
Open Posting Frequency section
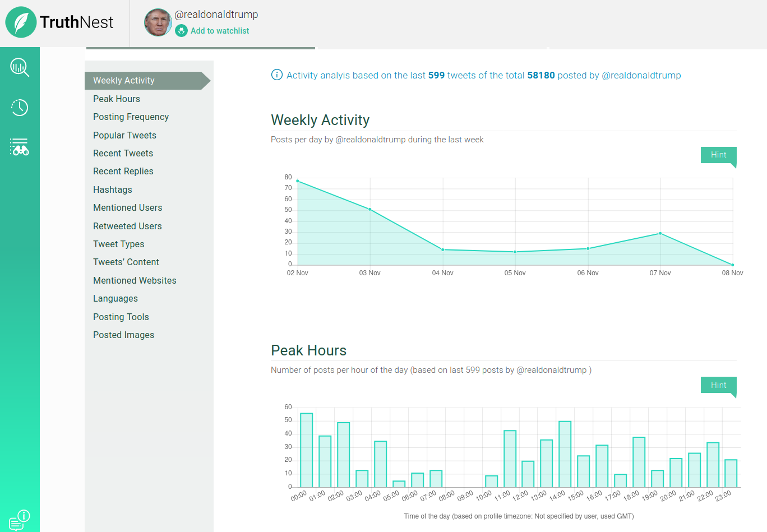tap(131, 117)
